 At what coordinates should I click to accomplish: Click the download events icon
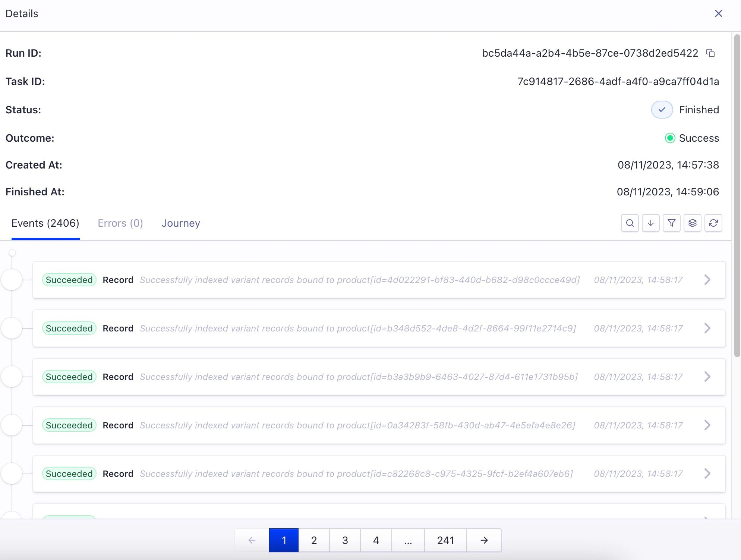click(x=650, y=223)
